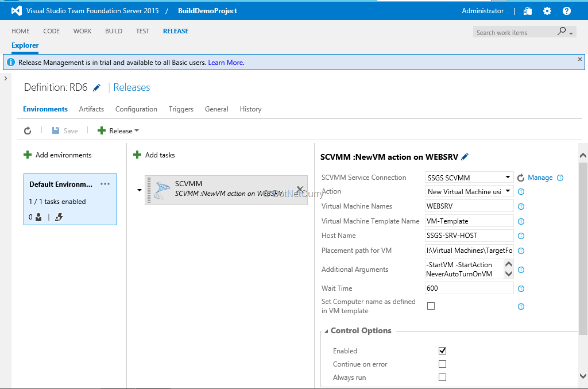
Task: Click the SCVMM task icon
Action: 162,190
